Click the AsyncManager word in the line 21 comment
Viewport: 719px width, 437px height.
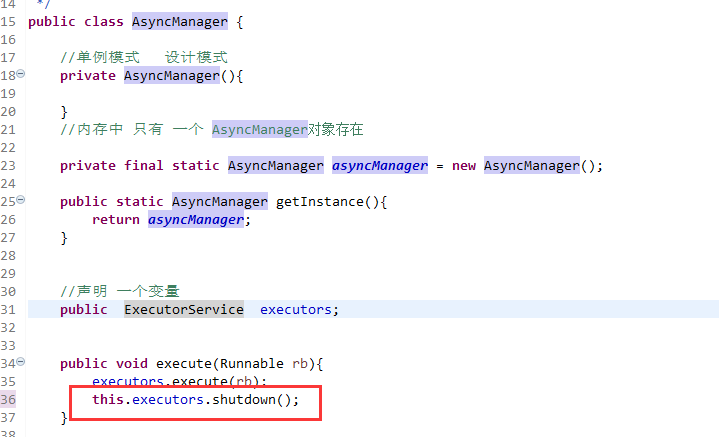(260, 130)
